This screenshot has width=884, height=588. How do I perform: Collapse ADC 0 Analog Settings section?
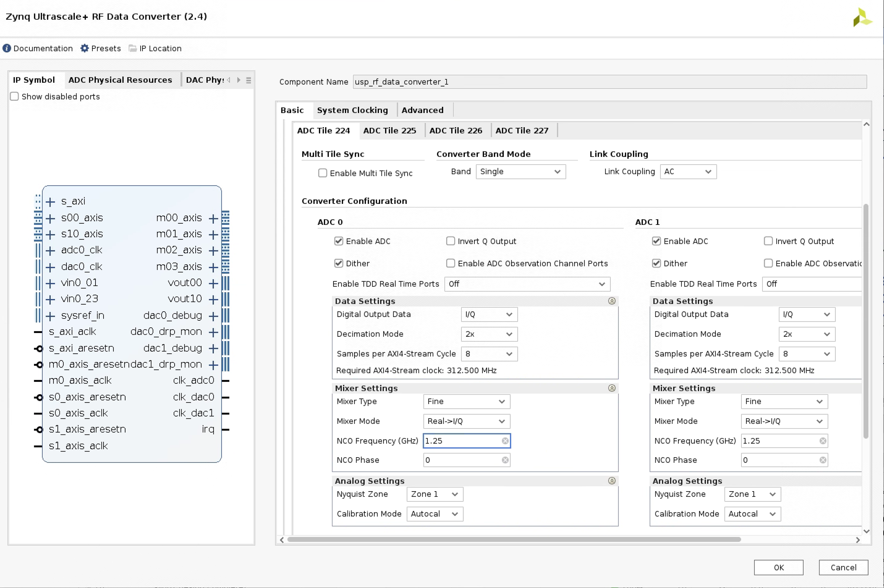[x=612, y=481]
